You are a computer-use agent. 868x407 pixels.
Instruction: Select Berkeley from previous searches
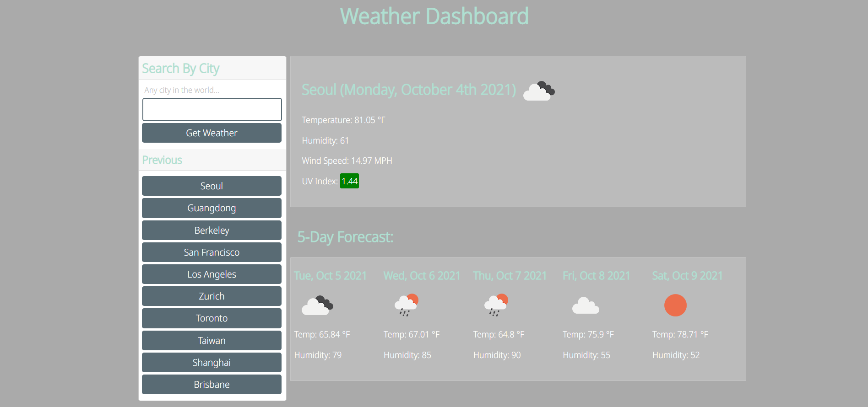[212, 230]
